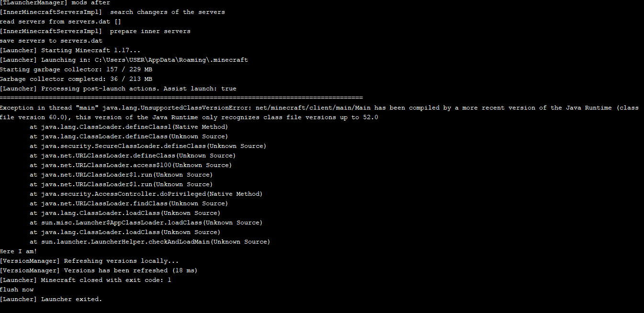Click the equals-sign separator line

pos(181,97)
